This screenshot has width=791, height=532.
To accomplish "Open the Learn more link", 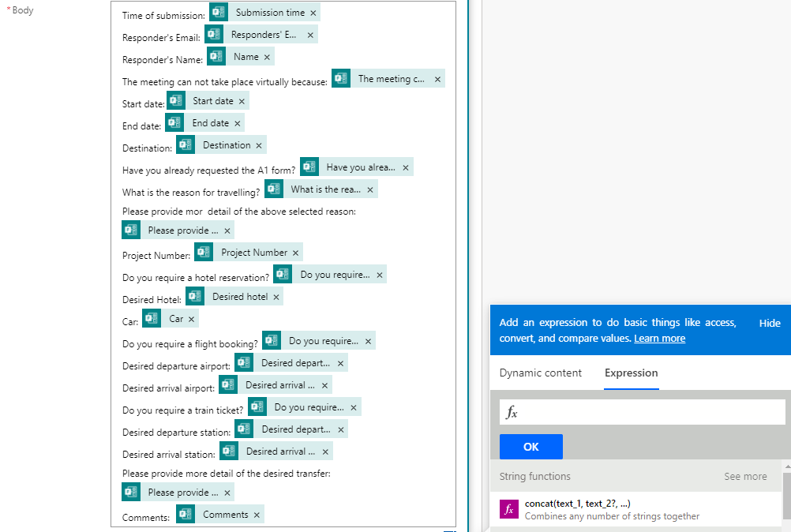I will (x=659, y=339).
